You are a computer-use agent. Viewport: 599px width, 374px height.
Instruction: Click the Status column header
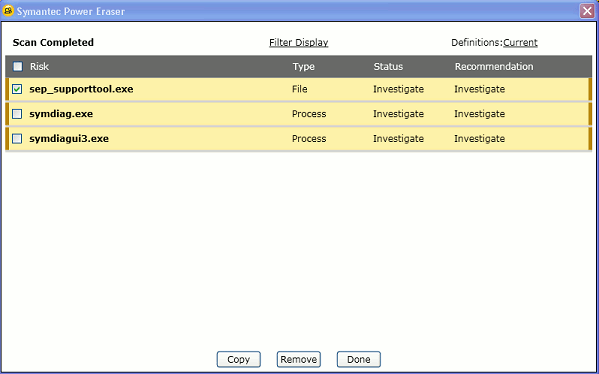click(388, 66)
